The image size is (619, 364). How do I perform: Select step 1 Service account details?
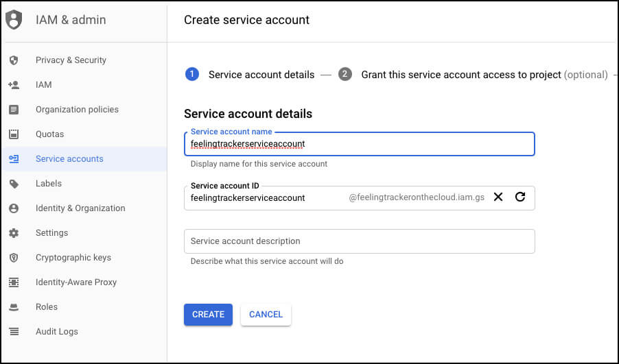point(250,75)
